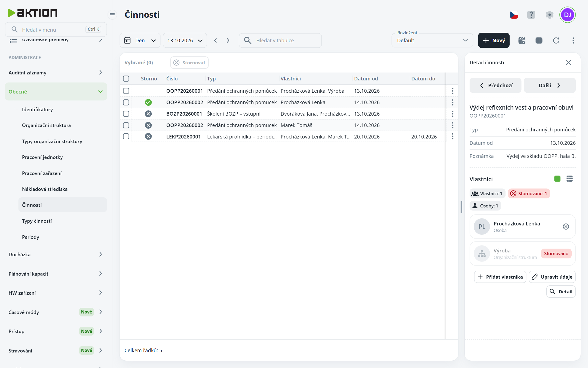Focus the Hledat v tabulce search field
The width and height of the screenshot is (588, 368).
tap(280, 40)
